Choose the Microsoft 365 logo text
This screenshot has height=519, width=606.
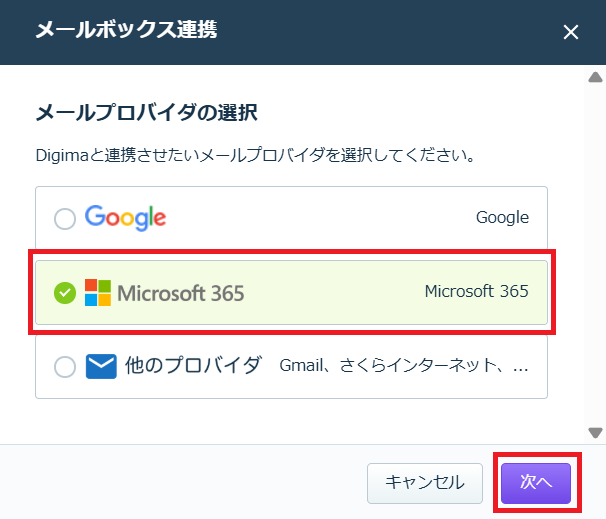pos(180,293)
